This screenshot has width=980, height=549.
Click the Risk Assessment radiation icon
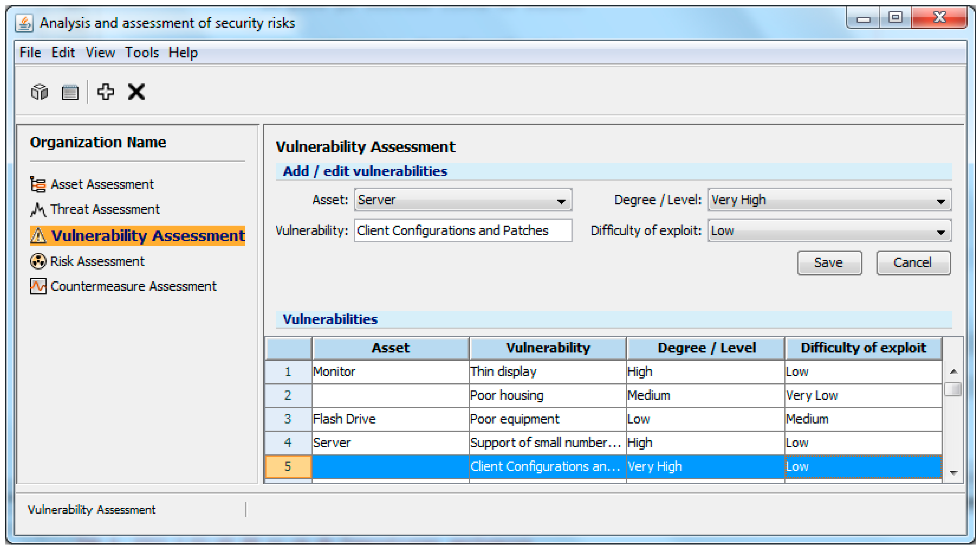point(38,261)
